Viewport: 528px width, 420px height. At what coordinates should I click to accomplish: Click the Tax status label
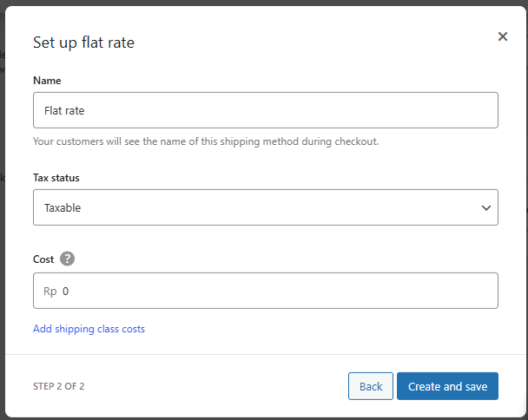[56, 178]
